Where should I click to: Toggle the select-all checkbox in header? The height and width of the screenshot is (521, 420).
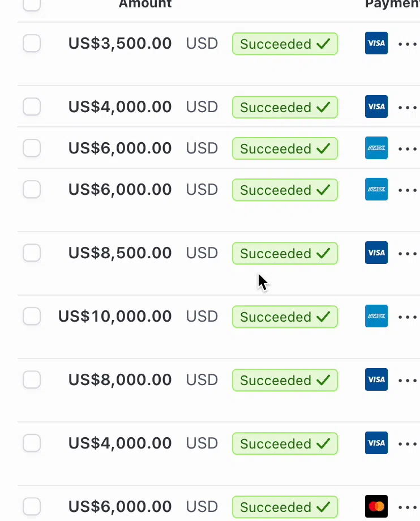pos(32,4)
